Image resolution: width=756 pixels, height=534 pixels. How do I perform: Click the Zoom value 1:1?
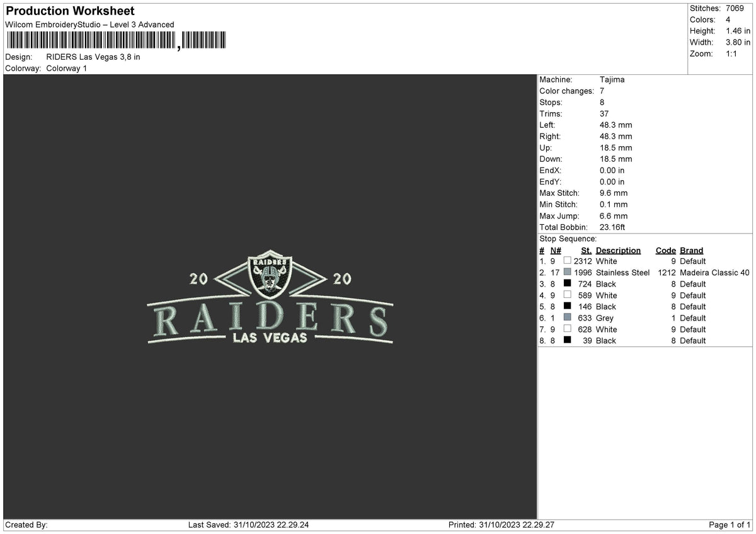(x=732, y=54)
